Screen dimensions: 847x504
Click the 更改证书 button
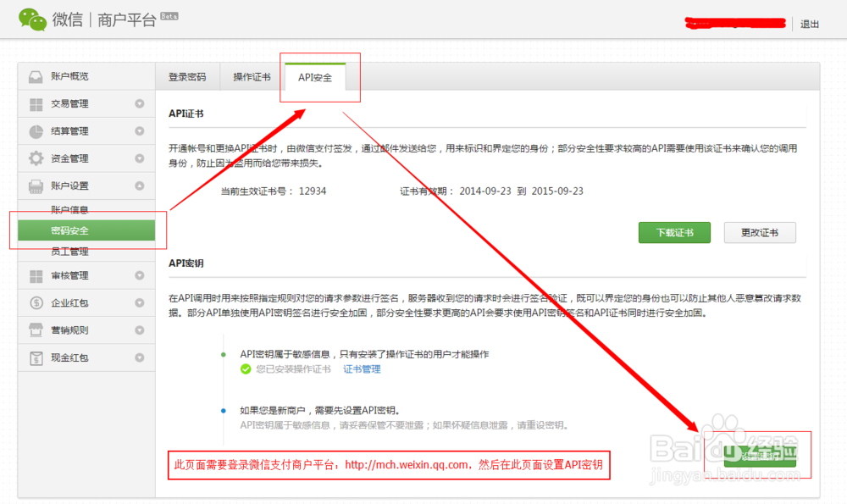(x=760, y=232)
